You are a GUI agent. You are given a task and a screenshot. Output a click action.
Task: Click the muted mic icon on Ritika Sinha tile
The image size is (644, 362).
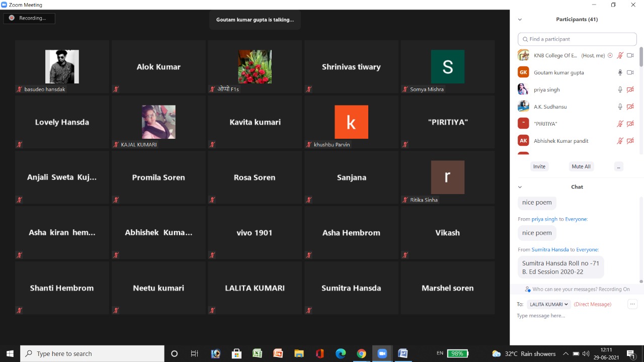pos(405,200)
